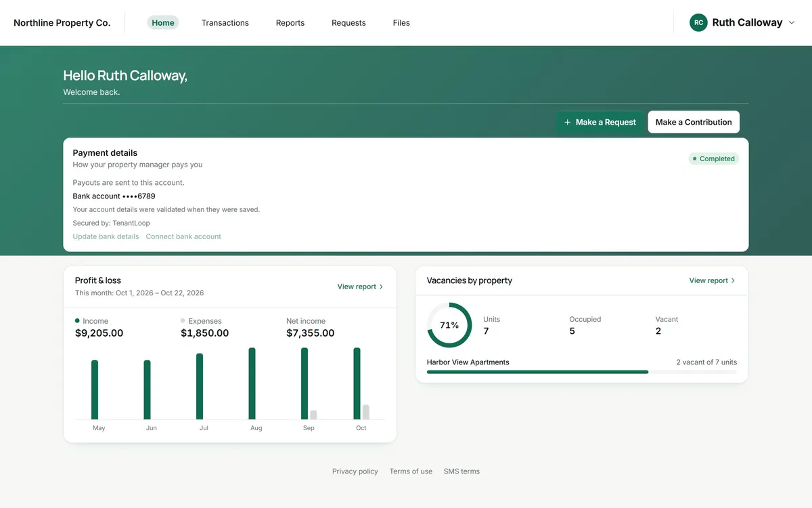Screen dimensions: 812x508
Task: Click the Aug income bar
Action: (x=252, y=384)
